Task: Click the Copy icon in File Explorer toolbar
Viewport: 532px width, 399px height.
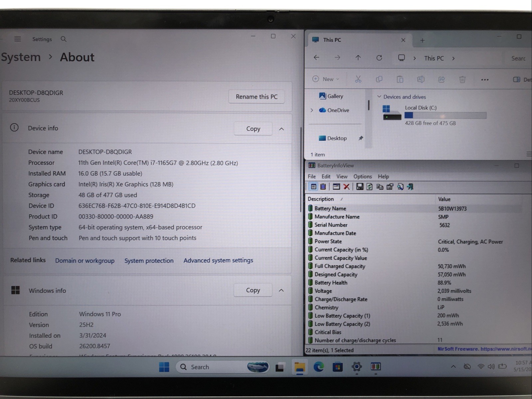Action: point(379,79)
